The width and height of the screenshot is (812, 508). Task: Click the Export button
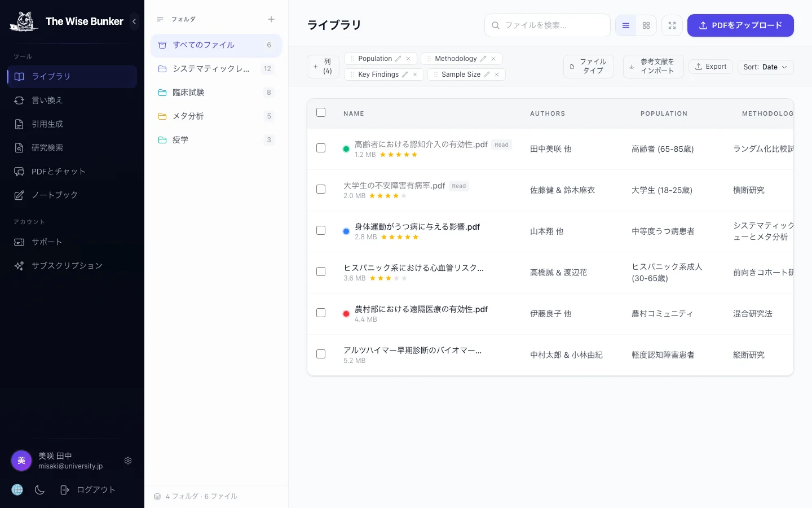pos(710,67)
